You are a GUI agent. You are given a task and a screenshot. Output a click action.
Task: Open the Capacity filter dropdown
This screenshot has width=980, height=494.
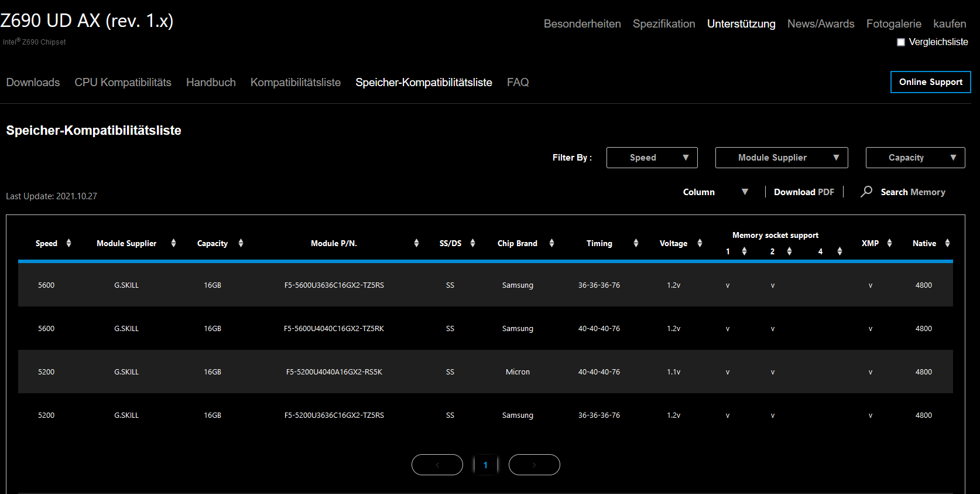pos(916,158)
